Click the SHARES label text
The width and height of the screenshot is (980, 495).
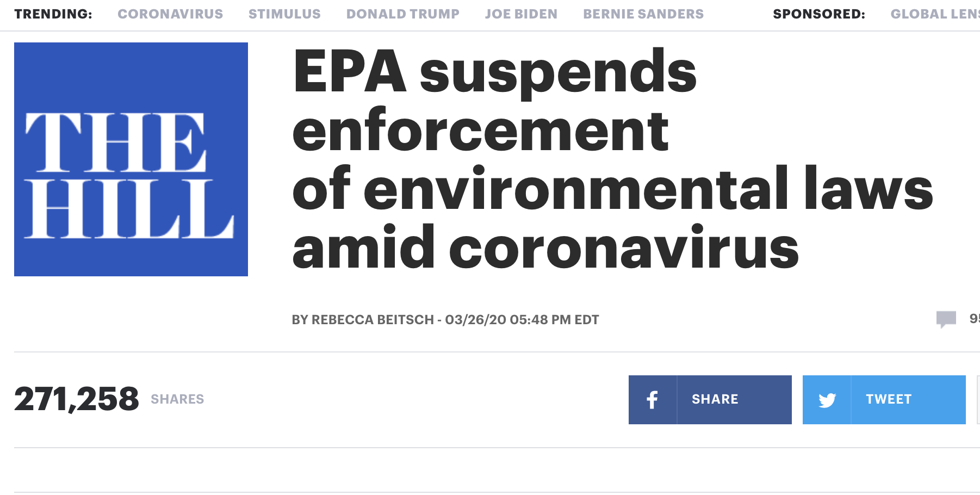click(177, 399)
